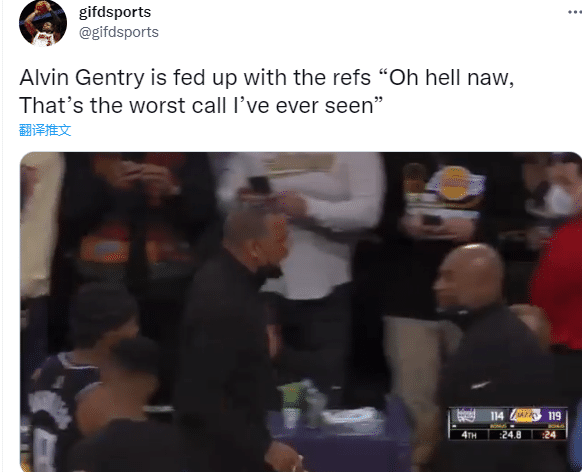Click the gifdsports display name
Screen dimensions: 582x472
coord(115,12)
